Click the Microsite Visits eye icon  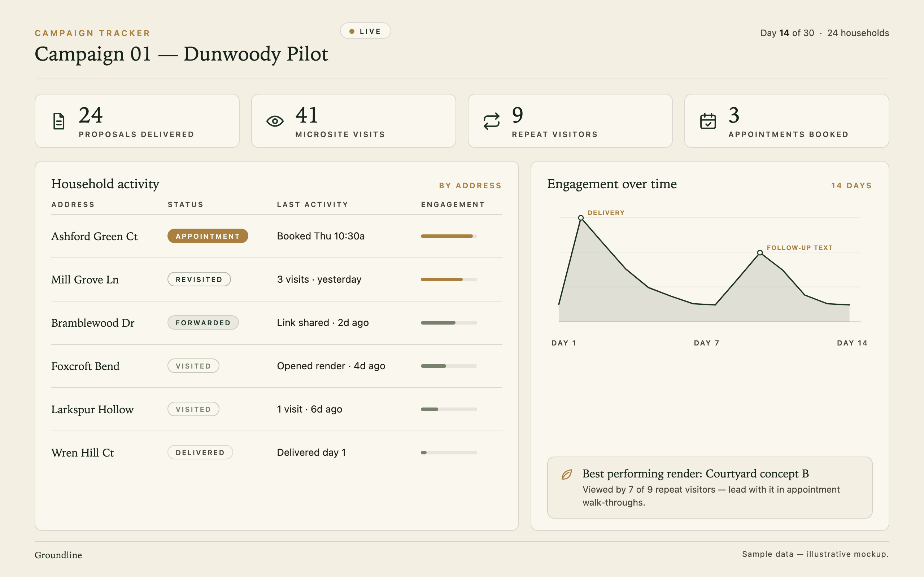(x=275, y=122)
